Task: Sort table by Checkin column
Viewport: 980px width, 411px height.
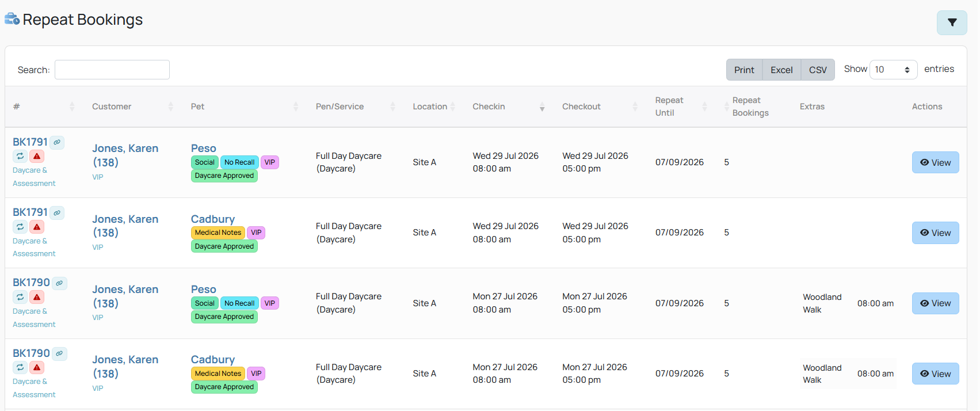Action: (x=509, y=106)
